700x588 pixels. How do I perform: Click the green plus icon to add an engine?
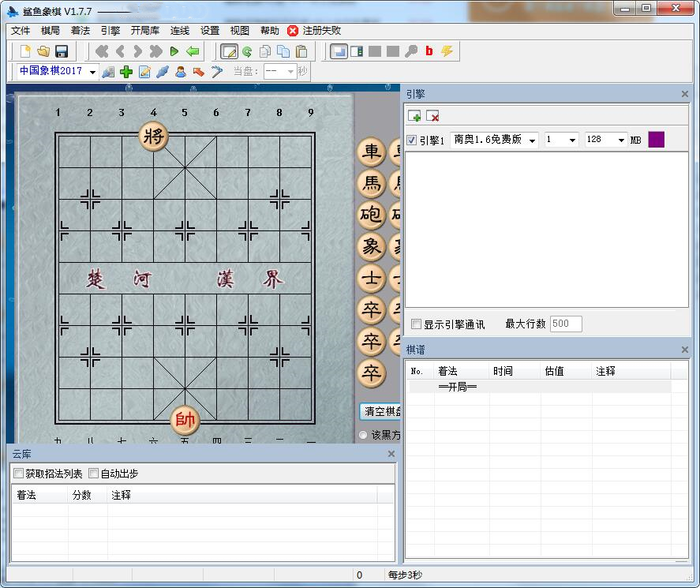tap(414, 117)
